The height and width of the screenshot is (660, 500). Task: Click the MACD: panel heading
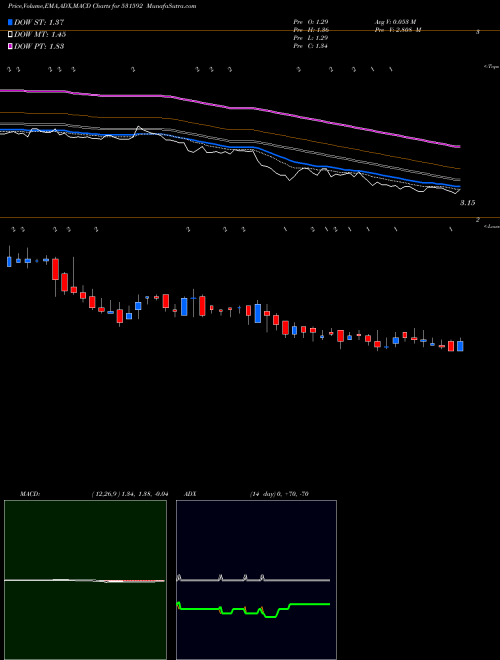(x=30, y=494)
